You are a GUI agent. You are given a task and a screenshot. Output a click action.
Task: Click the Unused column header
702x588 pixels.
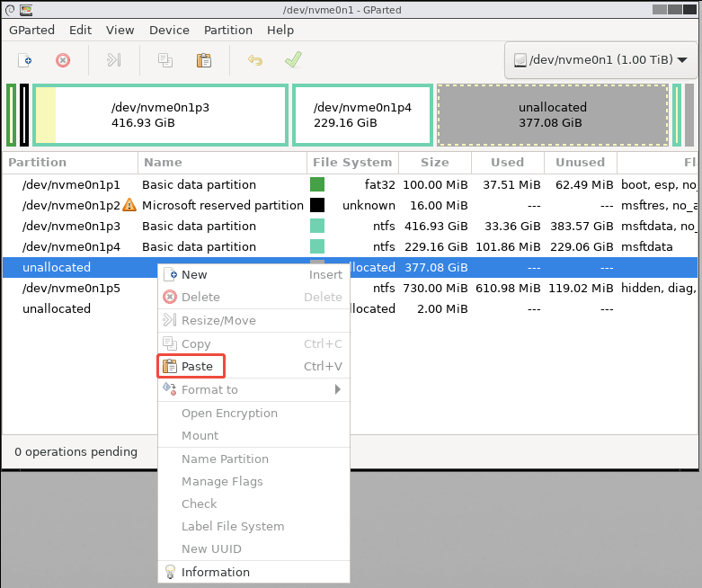pyautogui.click(x=581, y=162)
